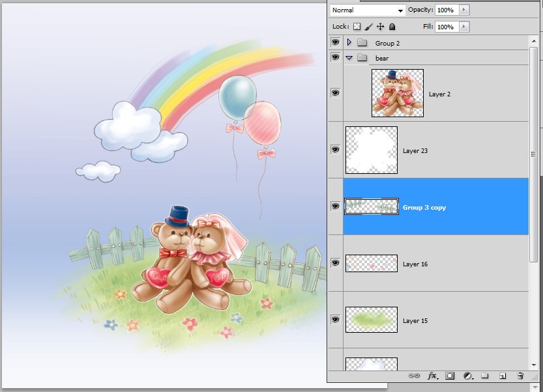Lock position move icon
This screenshot has width=543, height=392.
coord(380,27)
